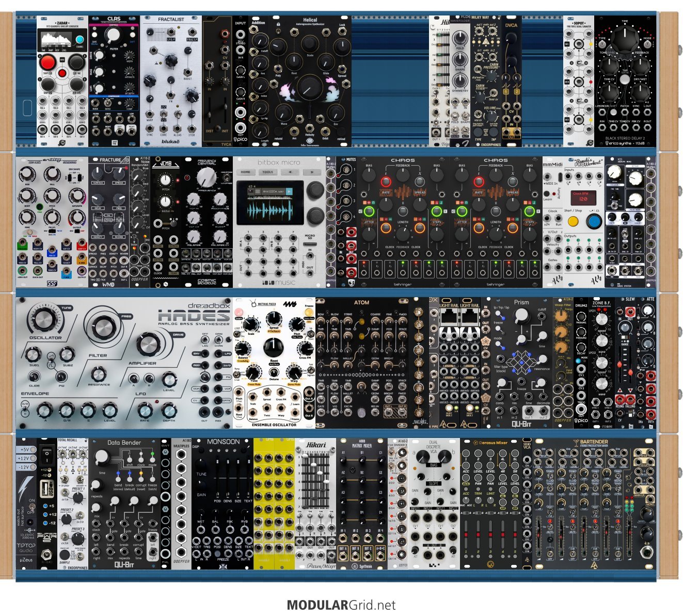Click the LFO Depth knob on Hades

[169, 411]
